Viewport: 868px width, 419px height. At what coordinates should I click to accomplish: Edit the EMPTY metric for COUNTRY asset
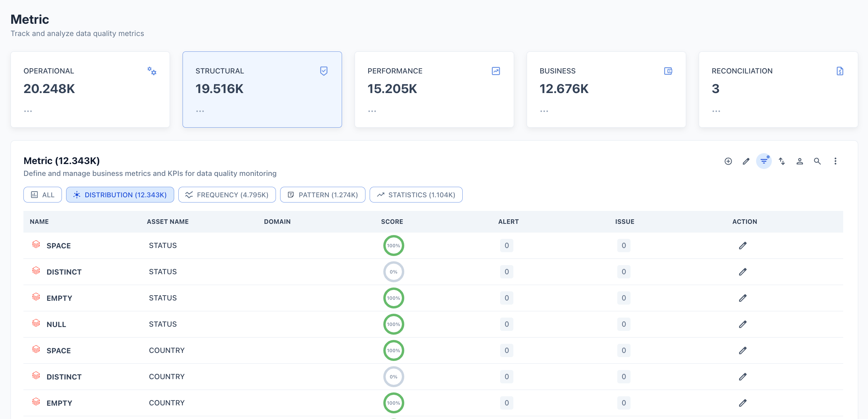pos(743,403)
